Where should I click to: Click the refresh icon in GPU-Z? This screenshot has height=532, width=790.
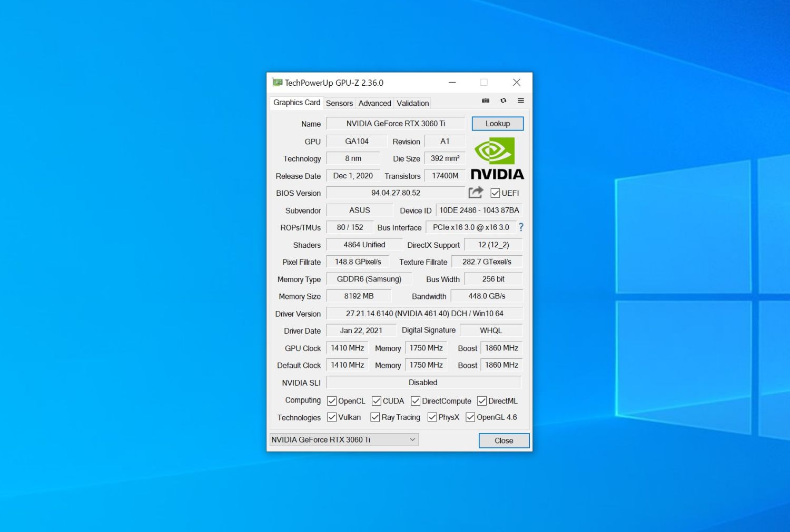[503, 101]
